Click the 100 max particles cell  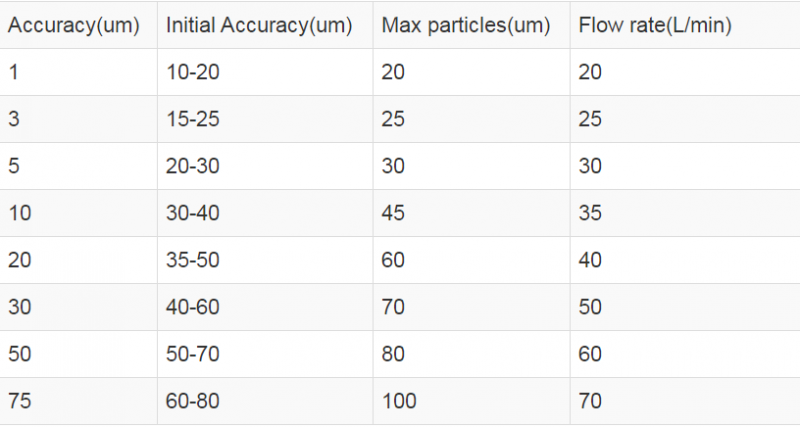point(399,401)
